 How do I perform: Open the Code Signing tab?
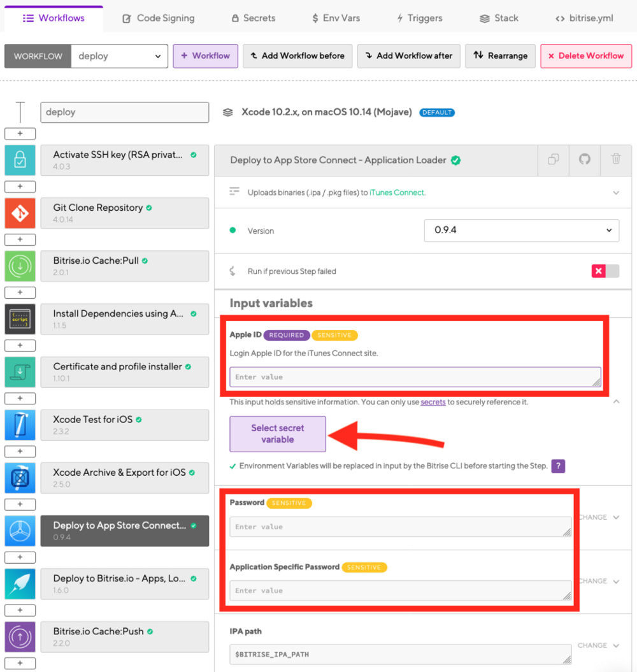[x=159, y=18]
